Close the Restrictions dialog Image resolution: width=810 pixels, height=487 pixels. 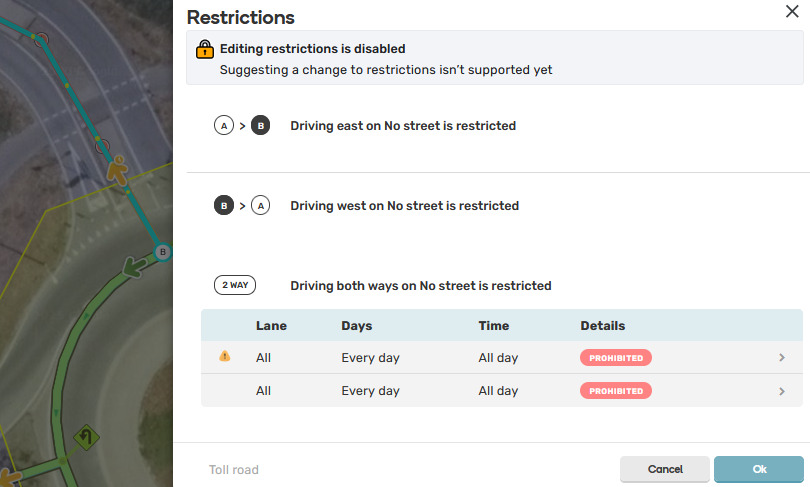coord(792,11)
